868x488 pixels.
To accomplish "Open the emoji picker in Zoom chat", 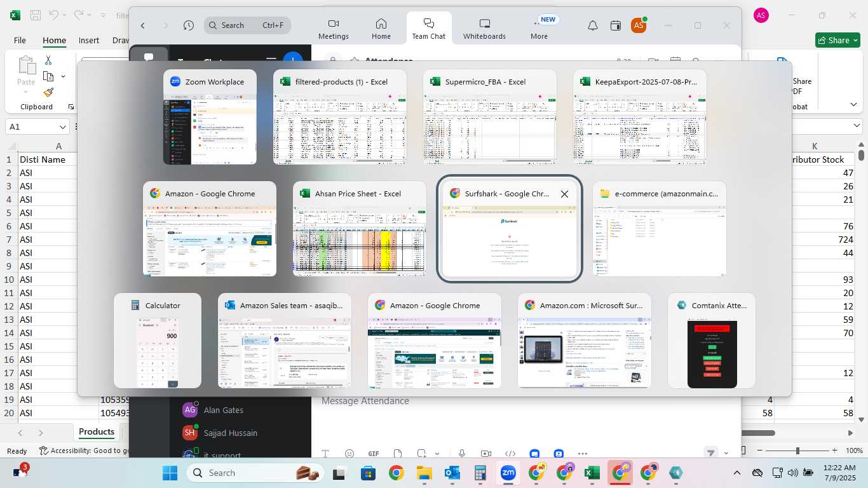I will (349, 454).
